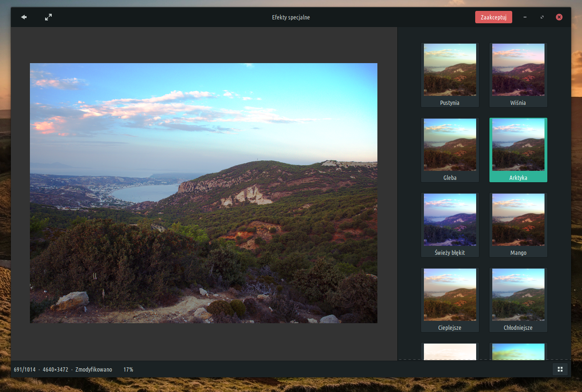Click the 4640×3472 image dimensions
Image resolution: width=582 pixels, height=392 pixels.
55,369
